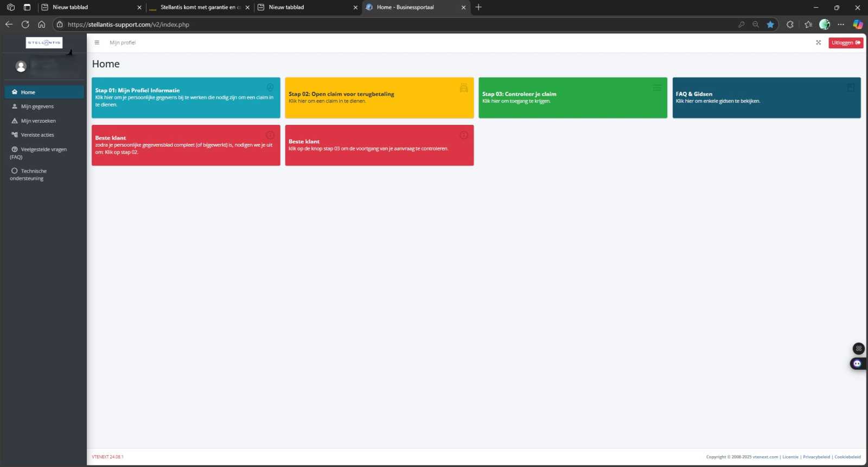This screenshot has height=467, width=868.
Task: Open Technische ondersteuning in the sidebar
Action: 44,174
